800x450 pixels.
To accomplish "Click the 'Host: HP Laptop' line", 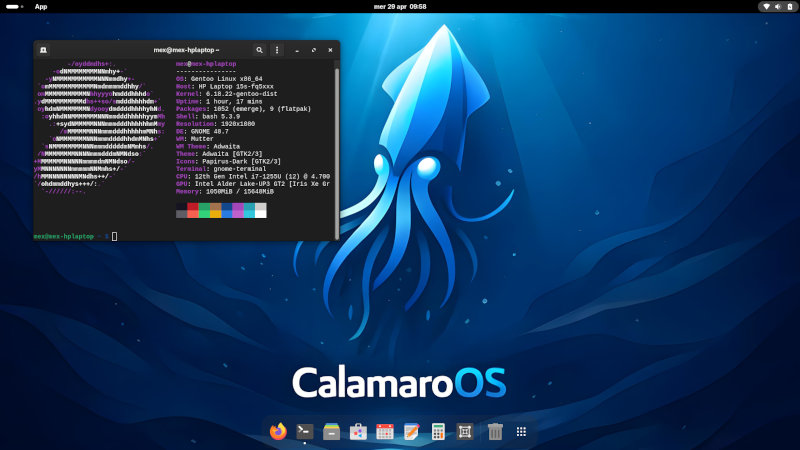I will 224,87.
